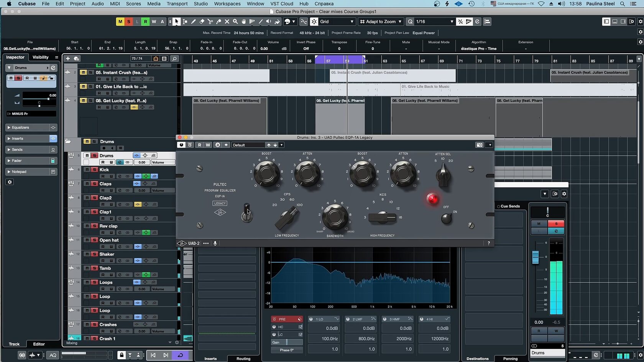Select the Draw pencil tool
This screenshot has height=362, width=644.
pyautogui.click(x=193, y=22)
